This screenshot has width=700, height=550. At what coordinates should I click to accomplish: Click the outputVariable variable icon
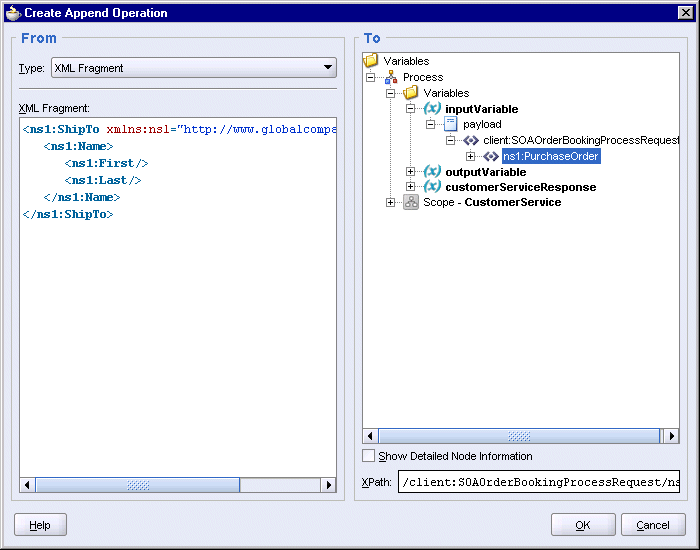432,171
